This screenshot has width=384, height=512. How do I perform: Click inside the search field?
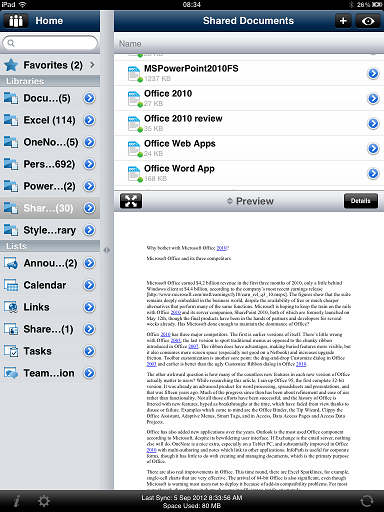[50, 43]
